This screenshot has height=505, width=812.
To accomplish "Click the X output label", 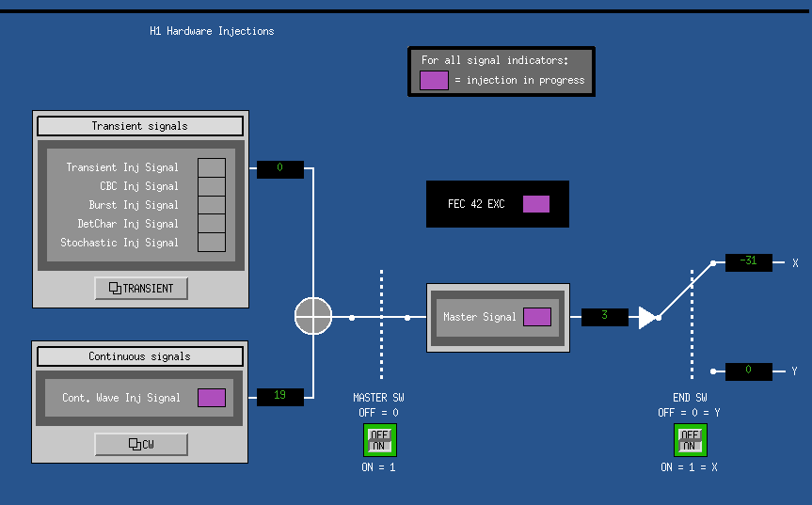I will (x=795, y=263).
